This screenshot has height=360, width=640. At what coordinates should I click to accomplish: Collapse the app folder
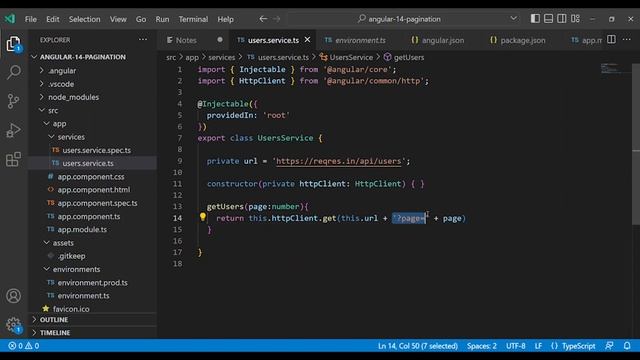pos(92,123)
